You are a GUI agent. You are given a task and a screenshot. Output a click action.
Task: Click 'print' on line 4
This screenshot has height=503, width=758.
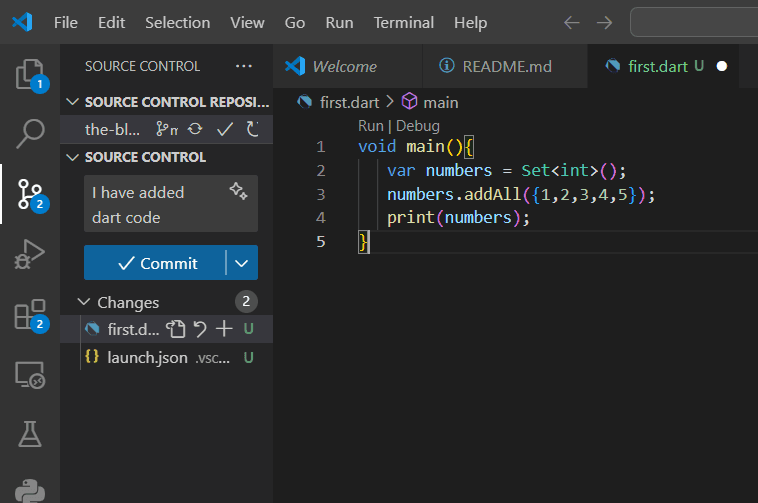pyautogui.click(x=410, y=217)
